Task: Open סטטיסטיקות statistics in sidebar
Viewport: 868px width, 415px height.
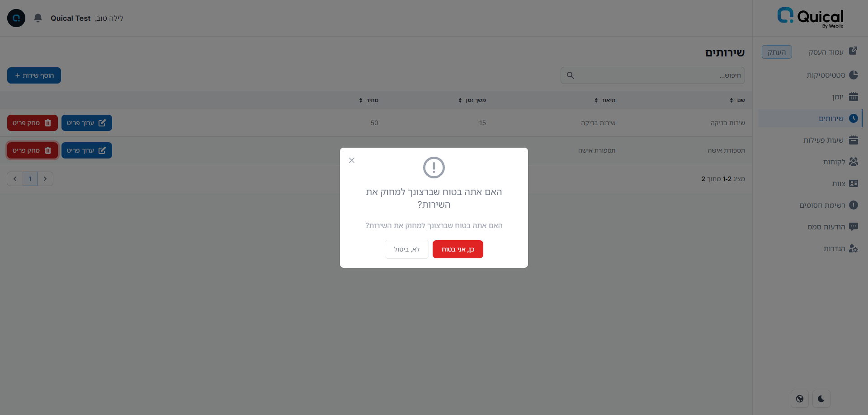Action: pyautogui.click(x=832, y=75)
